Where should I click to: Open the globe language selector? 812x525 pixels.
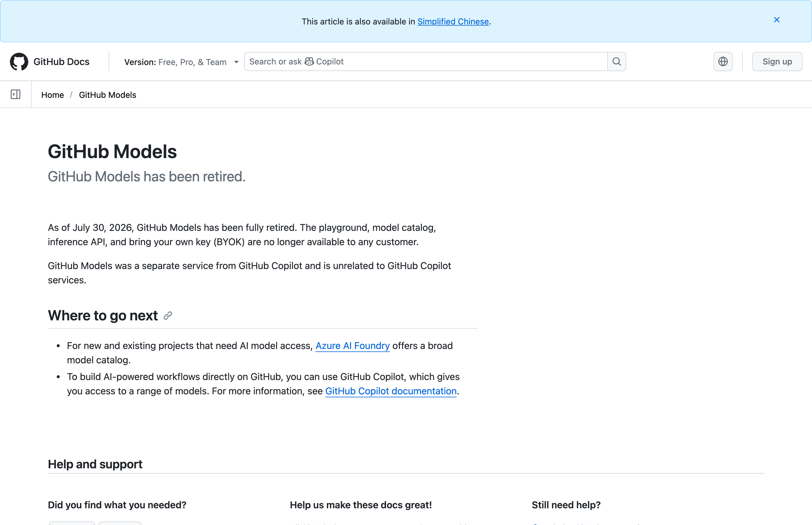tap(723, 62)
